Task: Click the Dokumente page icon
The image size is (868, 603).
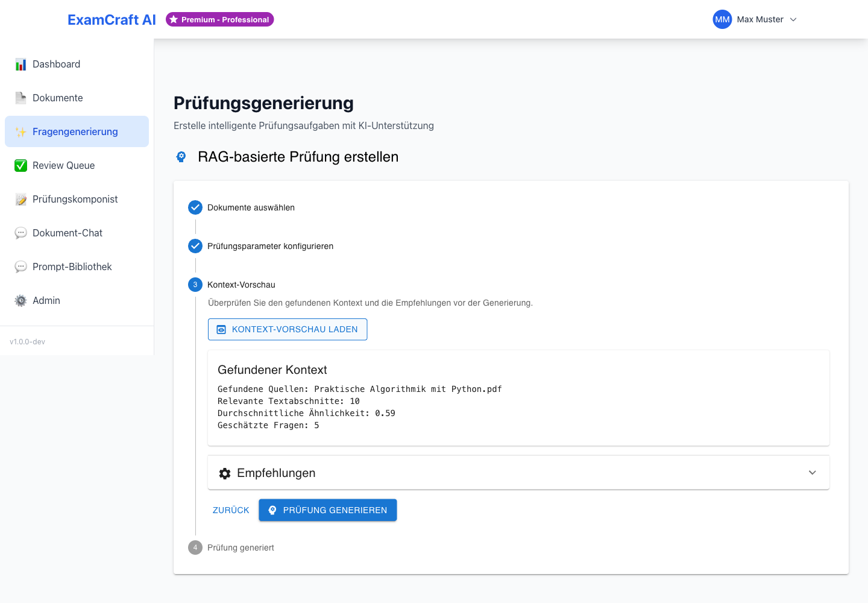Action: coord(21,98)
